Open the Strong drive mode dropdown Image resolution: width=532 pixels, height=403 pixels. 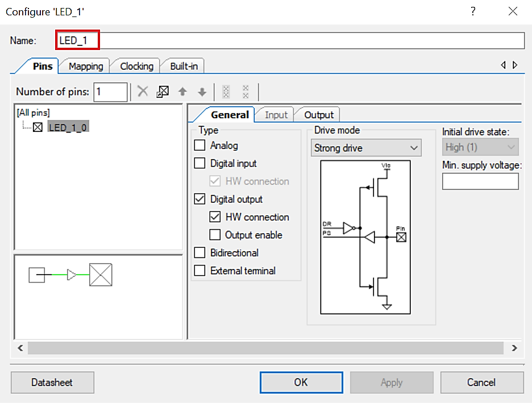366,148
